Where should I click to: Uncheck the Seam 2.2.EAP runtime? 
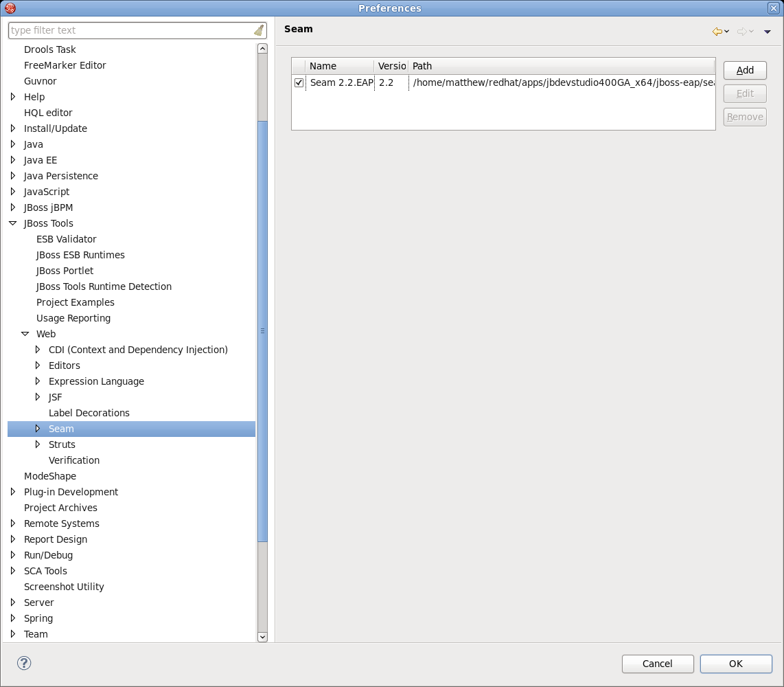click(299, 82)
